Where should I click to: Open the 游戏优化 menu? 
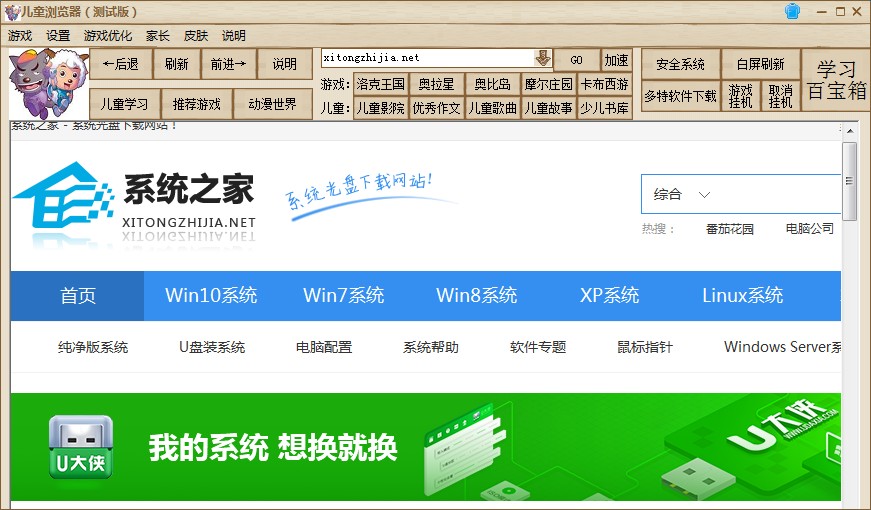coord(108,36)
